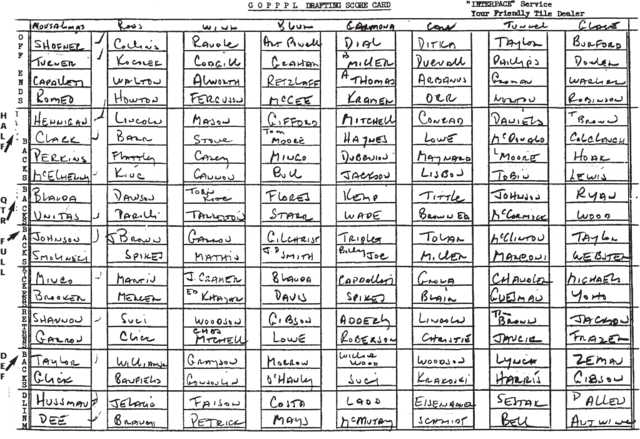Pick the Romeo cell
Image resolution: width=640 pixels, height=439 pixels.
pos(61,96)
